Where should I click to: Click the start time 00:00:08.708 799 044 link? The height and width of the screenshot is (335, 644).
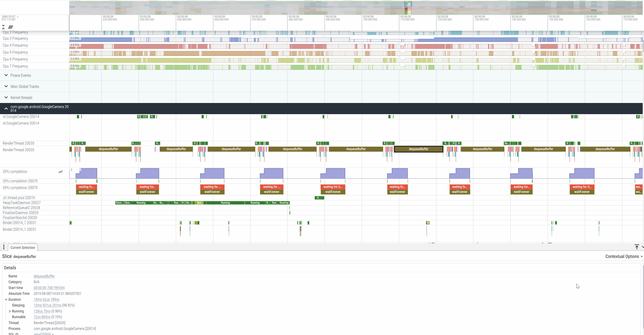pyautogui.click(x=49, y=288)
